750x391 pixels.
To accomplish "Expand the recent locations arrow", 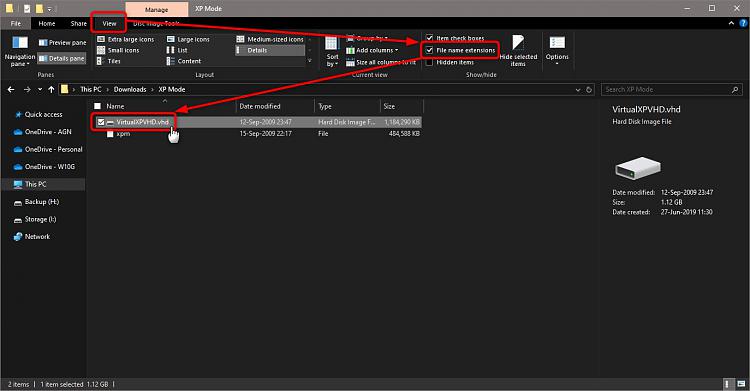I will click(40, 89).
